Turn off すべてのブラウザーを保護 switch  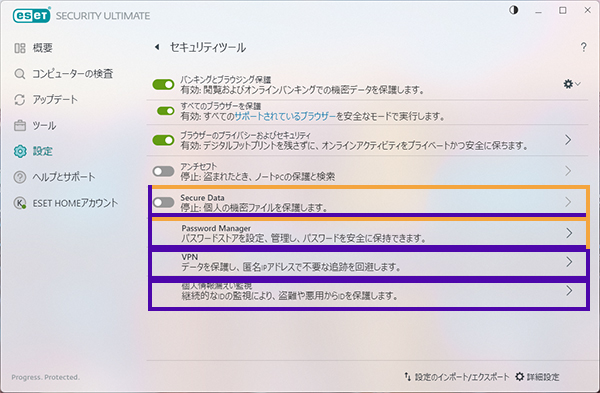click(x=166, y=111)
